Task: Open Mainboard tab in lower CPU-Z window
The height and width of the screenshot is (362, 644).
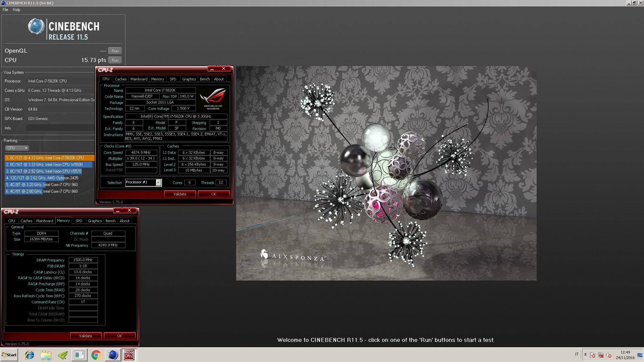Action: [45, 221]
